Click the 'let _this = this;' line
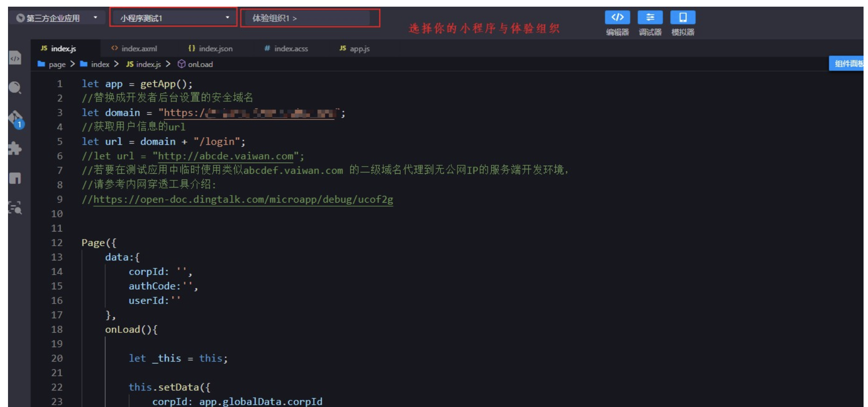 point(178,358)
